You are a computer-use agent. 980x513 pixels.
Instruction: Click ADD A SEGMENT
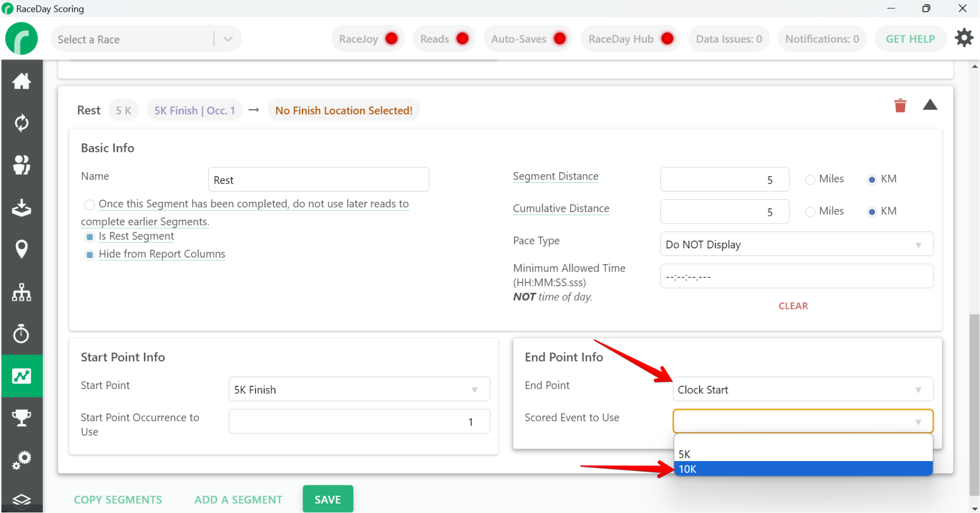239,499
